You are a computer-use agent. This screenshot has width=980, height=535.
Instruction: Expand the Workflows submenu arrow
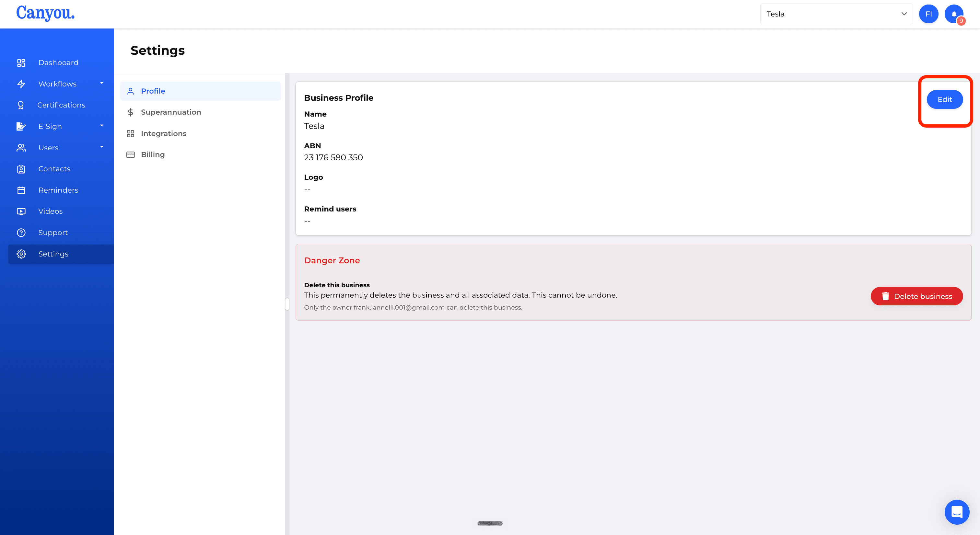[x=101, y=83]
